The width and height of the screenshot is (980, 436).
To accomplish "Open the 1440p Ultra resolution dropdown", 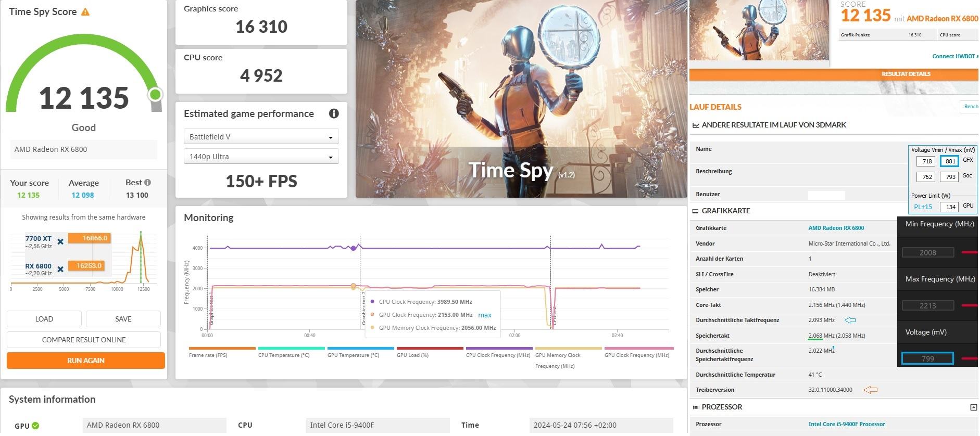I will point(261,157).
